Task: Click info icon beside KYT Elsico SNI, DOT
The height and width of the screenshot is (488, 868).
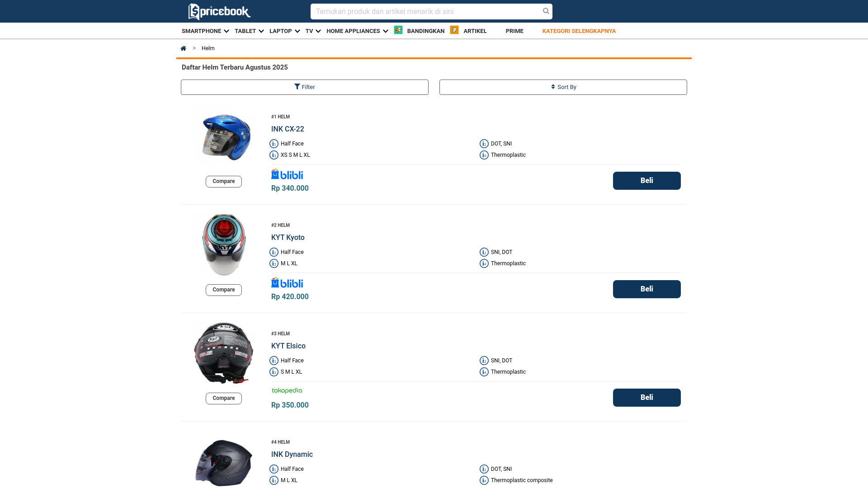Action: pyautogui.click(x=484, y=361)
